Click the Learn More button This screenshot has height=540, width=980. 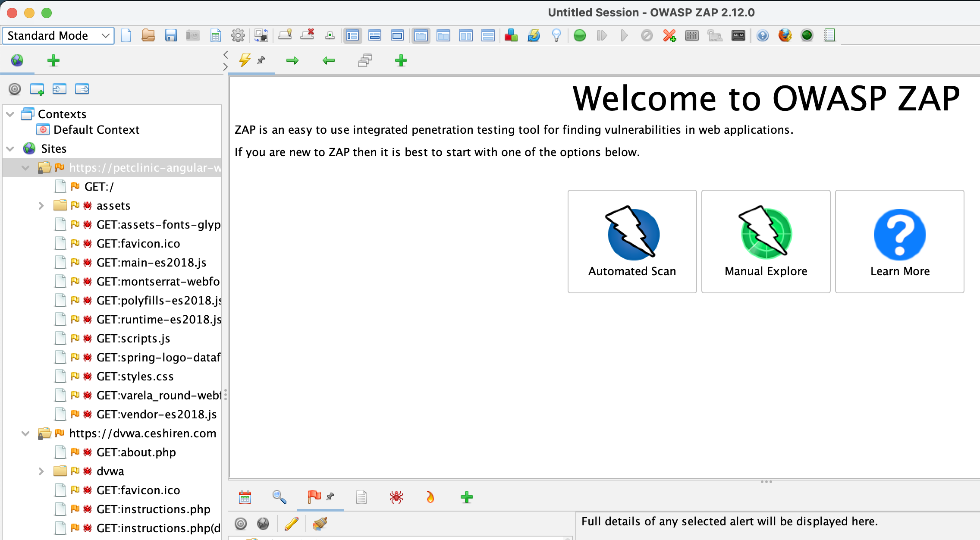[x=900, y=242]
